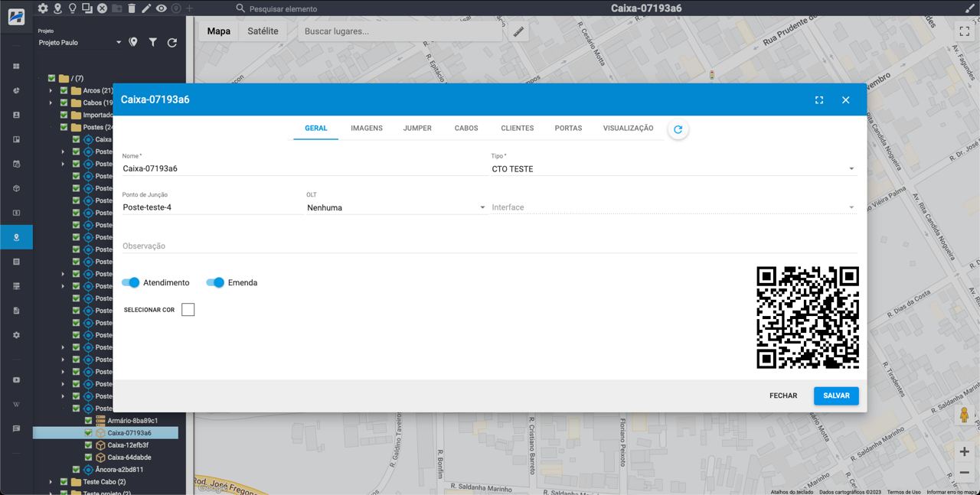Click the magnifier search icon
This screenshot has width=980, height=495.
pos(240,8)
